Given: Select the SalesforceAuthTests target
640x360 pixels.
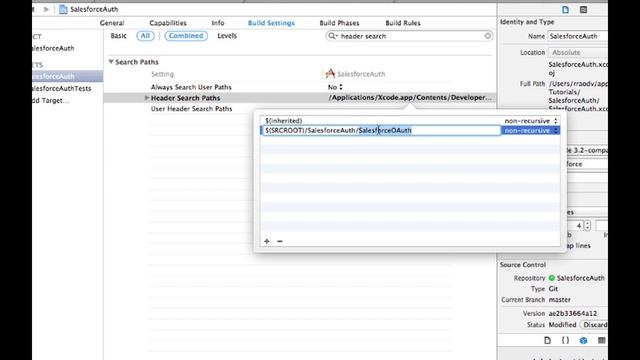Looking at the screenshot, I should [x=61, y=88].
